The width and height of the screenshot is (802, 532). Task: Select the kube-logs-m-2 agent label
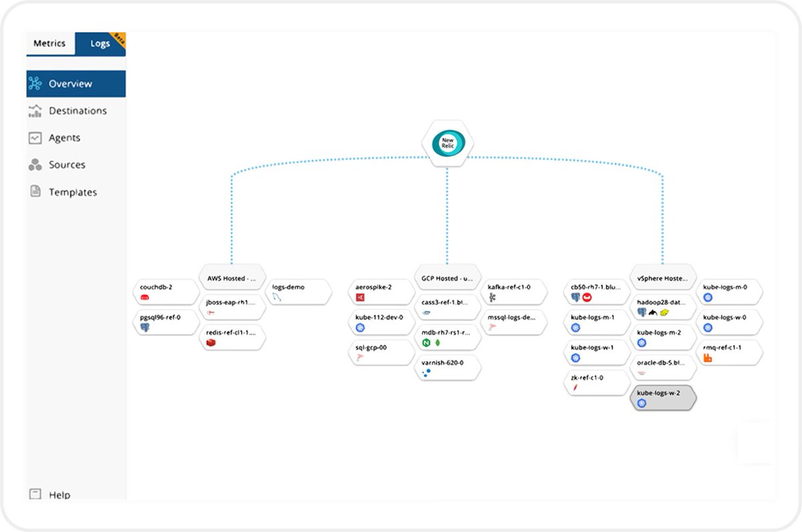point(659,332)
